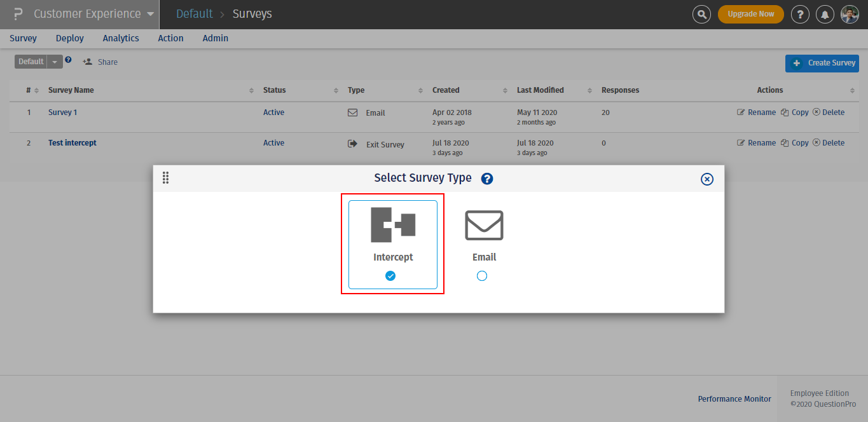Open the Performance Monitor link
Viewport: 868px width, 422px height.
tap(734, 398)
